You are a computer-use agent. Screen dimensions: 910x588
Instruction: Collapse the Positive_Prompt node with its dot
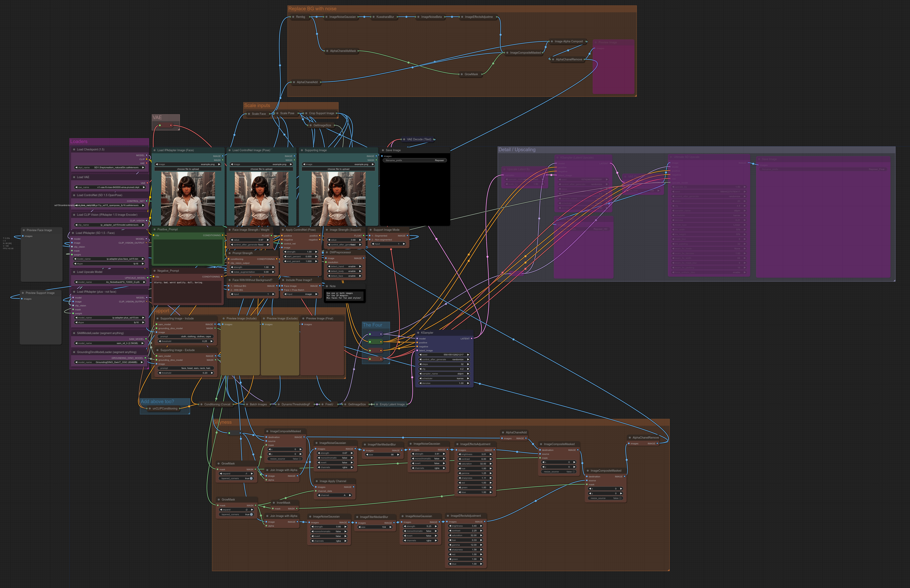pos(154,229)
